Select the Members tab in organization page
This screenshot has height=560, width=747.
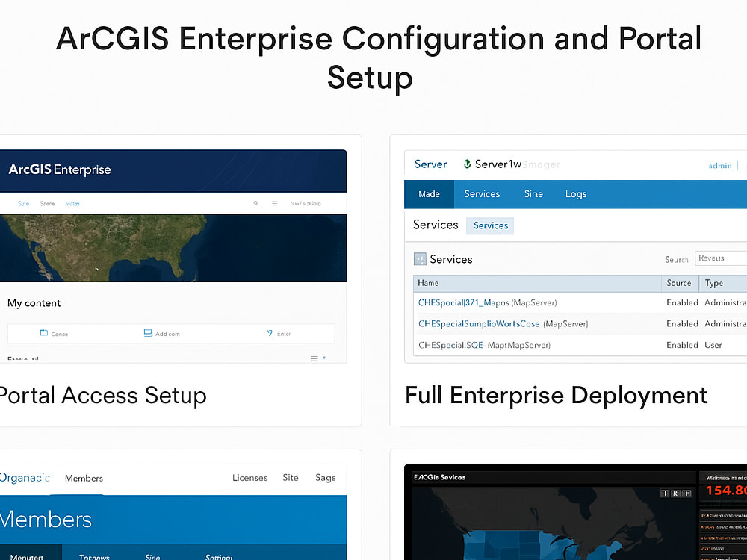[x=84, y=478]
